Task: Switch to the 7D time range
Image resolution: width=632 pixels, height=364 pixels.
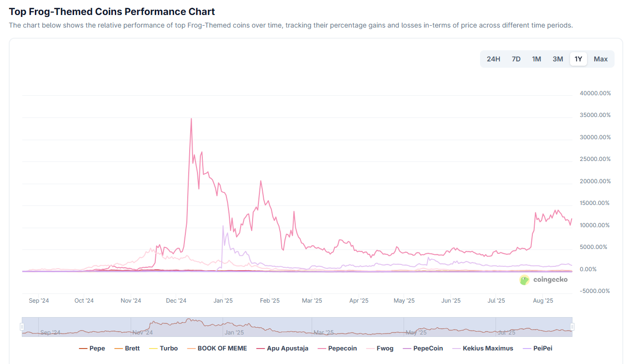Action: (516, 59)
